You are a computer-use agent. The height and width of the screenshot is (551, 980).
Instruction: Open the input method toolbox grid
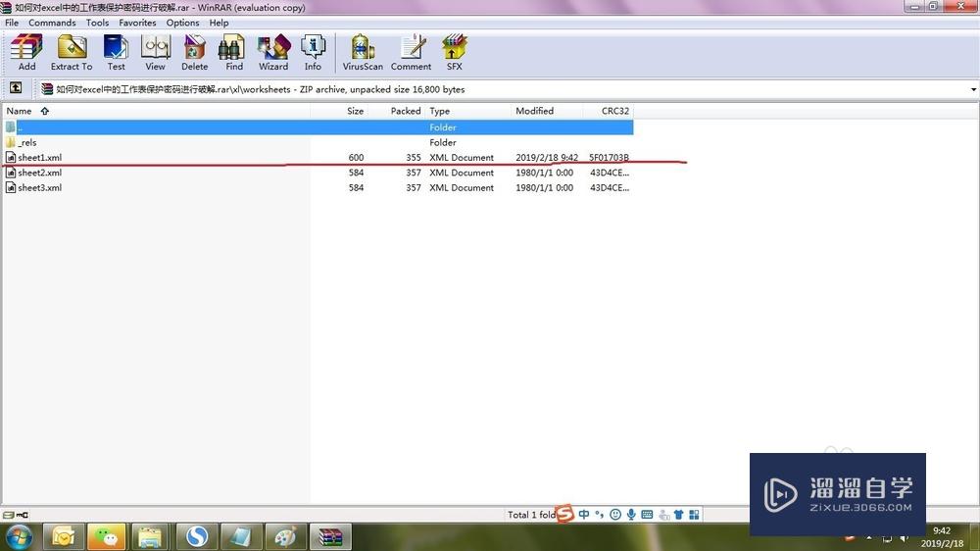[x=694, y=514]
